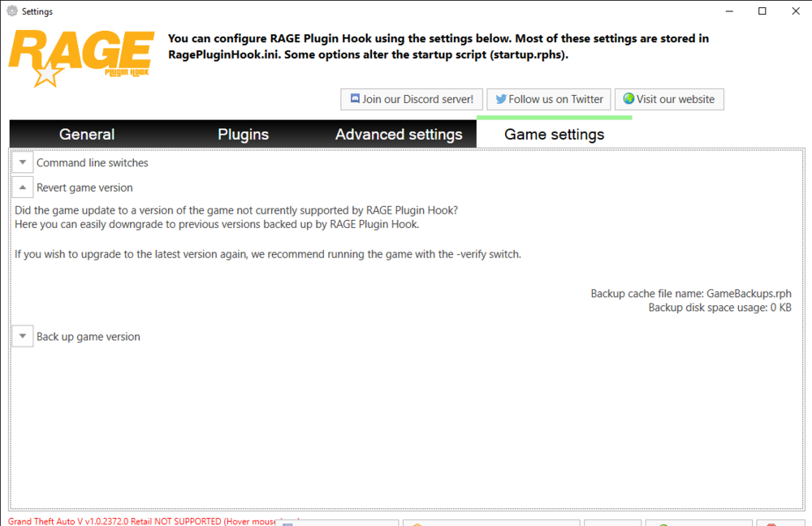Screen dimensions: 812x526
Task: Collapse the Revert game version section
Action: tap(23, 188)
